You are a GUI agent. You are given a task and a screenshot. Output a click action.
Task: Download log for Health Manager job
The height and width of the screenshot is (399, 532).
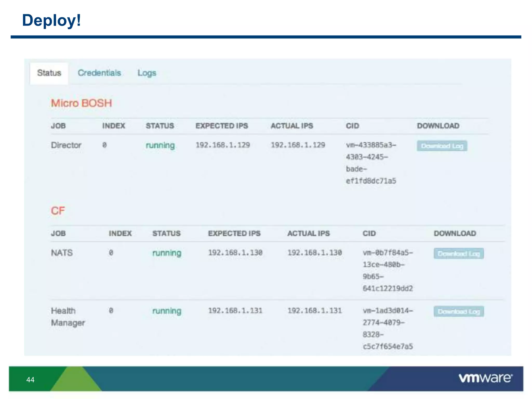(x=458, y=311)
